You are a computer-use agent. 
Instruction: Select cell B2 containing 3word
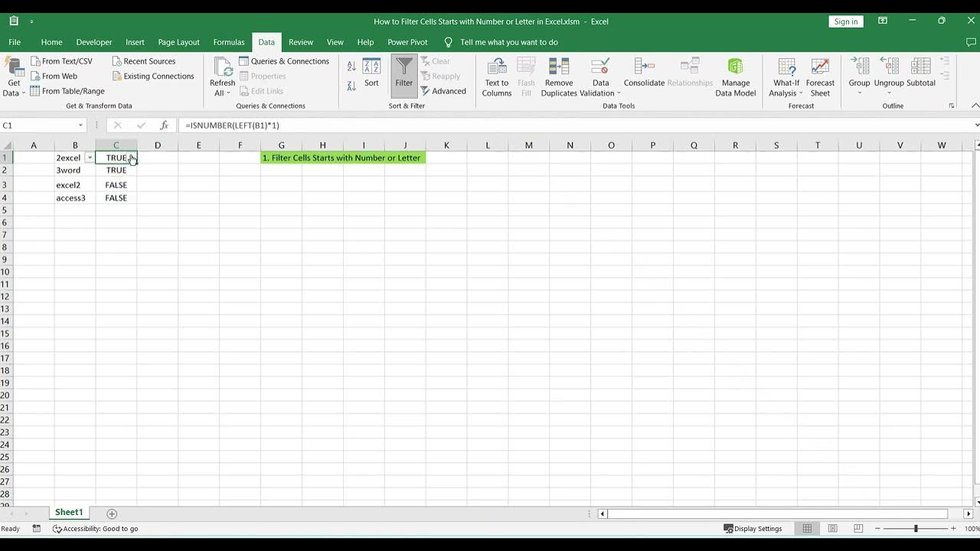[75, 171]
